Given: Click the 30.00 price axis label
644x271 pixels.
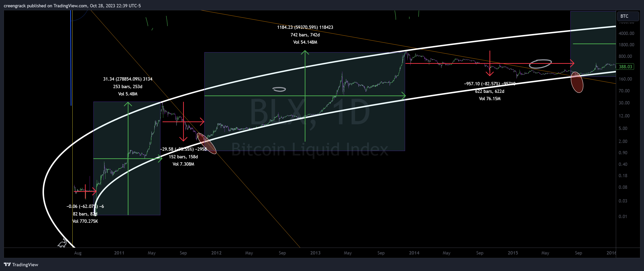Looking at the screenshot, I should click(624, 103).
